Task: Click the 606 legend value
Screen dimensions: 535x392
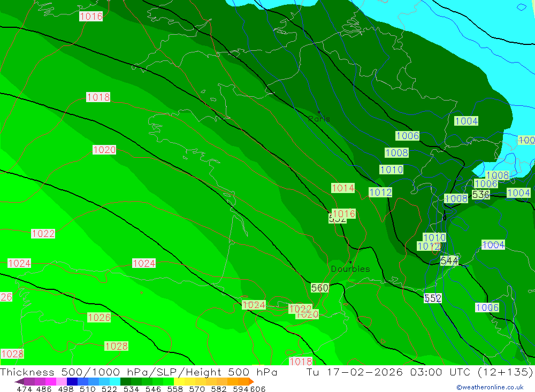Action: point(258,389)
